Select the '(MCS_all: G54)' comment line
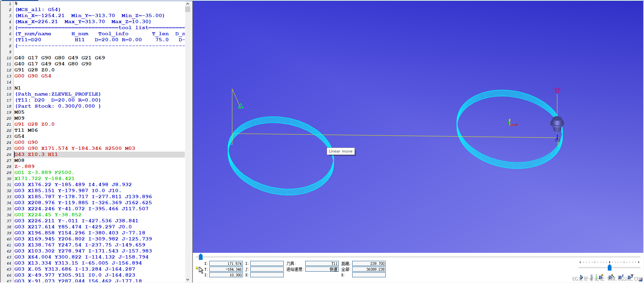 [38, 10]
